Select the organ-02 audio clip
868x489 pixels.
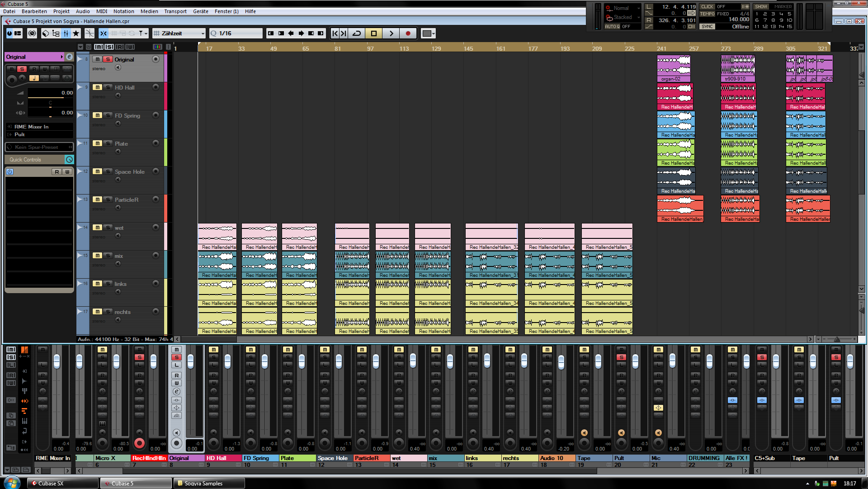point(673,68)
